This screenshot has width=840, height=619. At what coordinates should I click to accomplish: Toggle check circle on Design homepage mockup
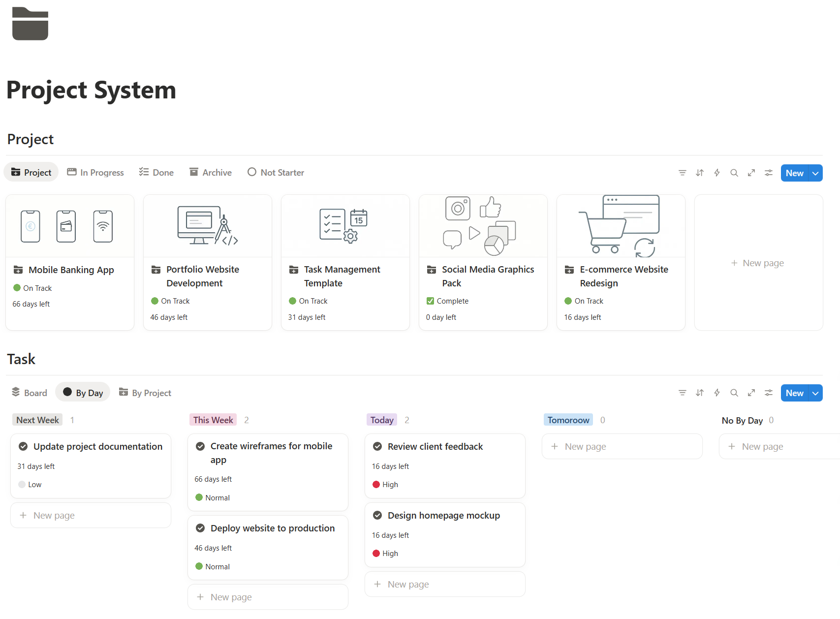[377, 515]
